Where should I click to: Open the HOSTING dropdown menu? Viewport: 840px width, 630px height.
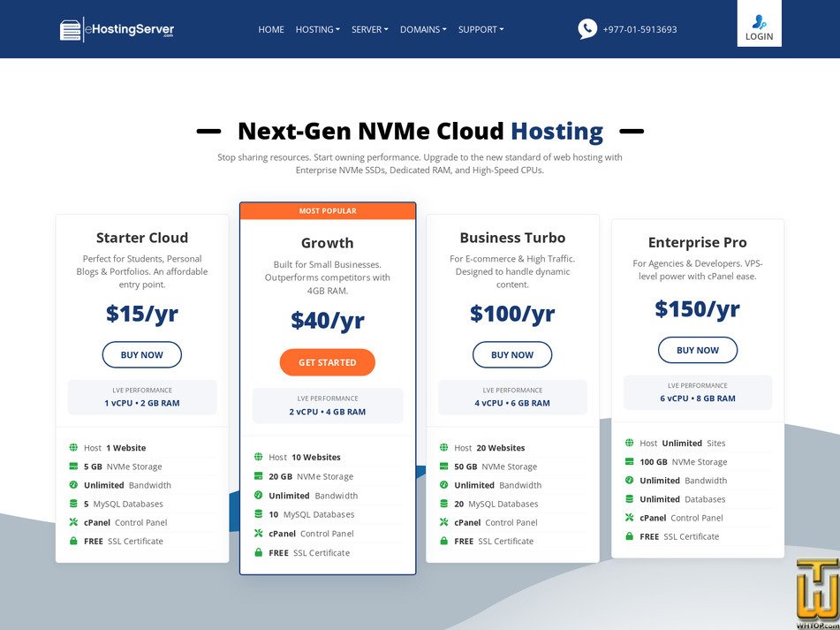[317, 29]
